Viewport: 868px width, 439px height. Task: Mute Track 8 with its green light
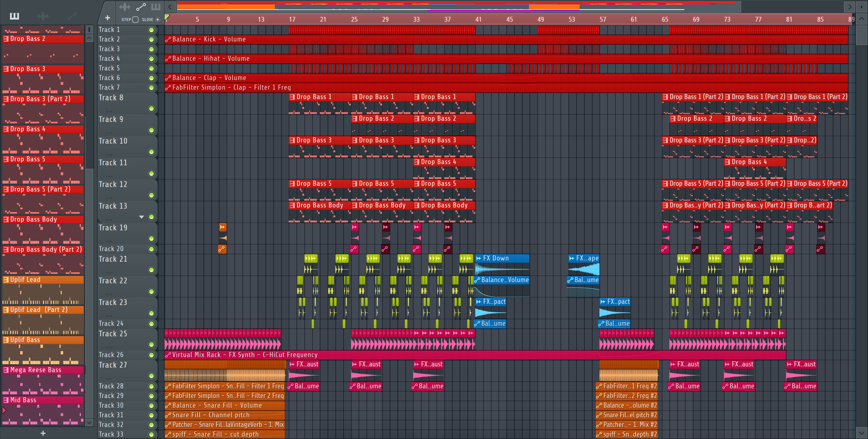tap(152, 108)
